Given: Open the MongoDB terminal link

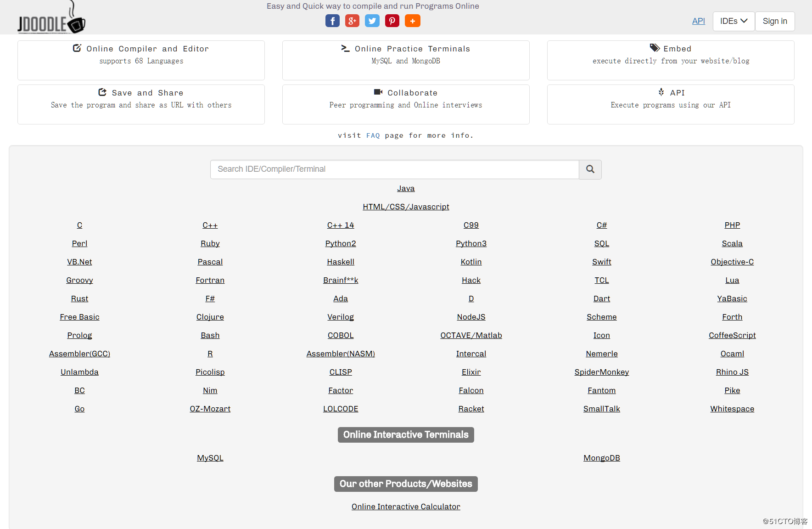Looking at the screenshot, I should 602,458.
